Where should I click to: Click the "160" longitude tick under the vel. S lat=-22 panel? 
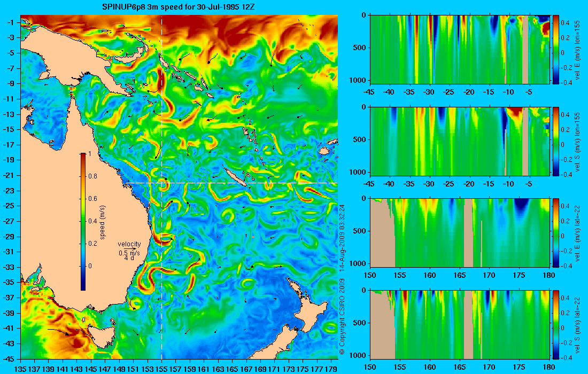tap(429, 367)
